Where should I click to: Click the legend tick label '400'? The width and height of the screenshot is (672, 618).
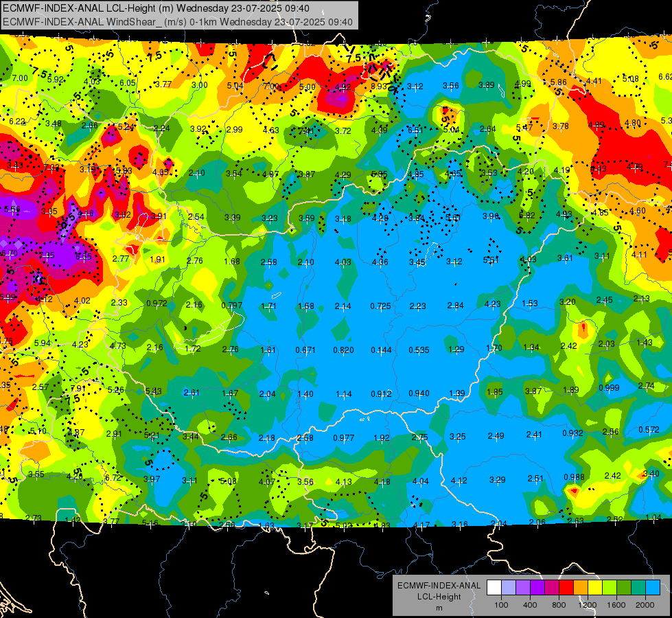click(530, 605)
